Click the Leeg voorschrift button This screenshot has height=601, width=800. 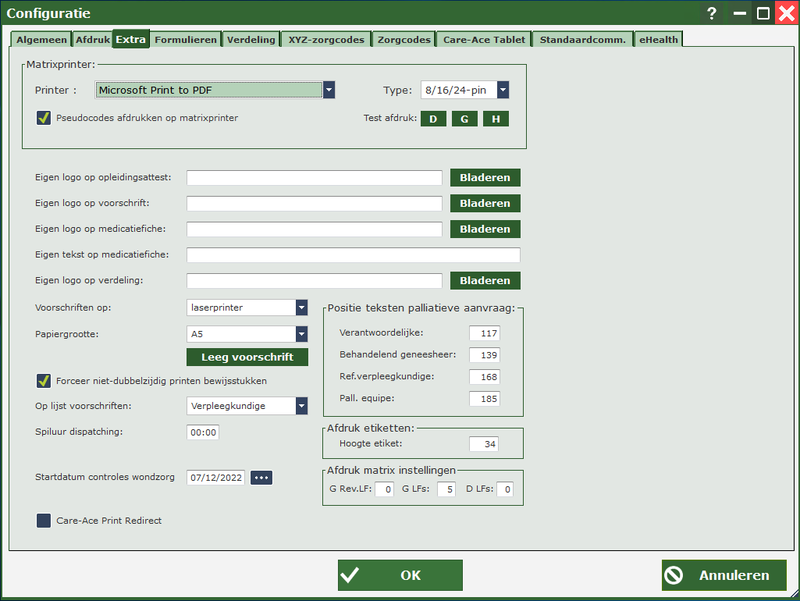pyautogui.click(x=247, y=357)
